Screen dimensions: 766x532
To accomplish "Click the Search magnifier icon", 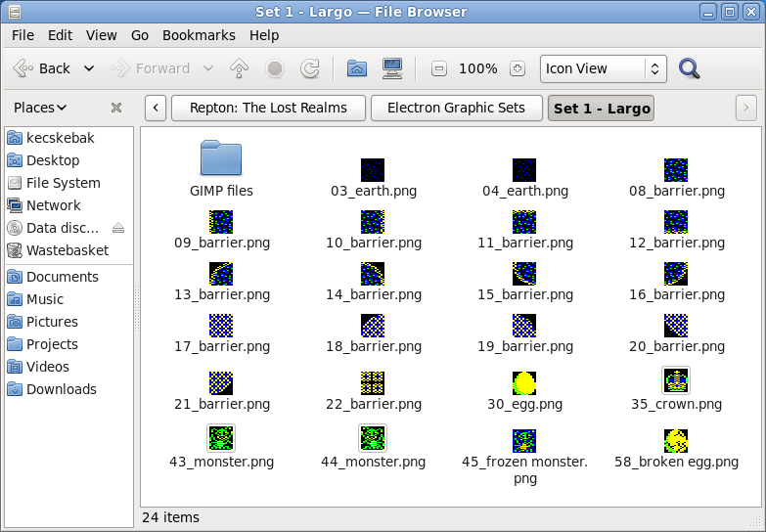I will [690, 68].
